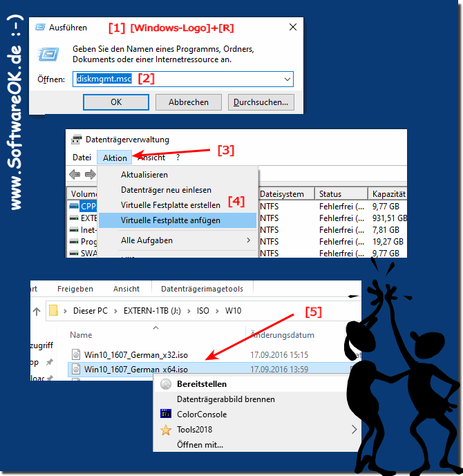The height and width of the screenshot is (476, 463).
Task: Click the chevron after EXTERN-1TB (J:)
Action: 189,311
